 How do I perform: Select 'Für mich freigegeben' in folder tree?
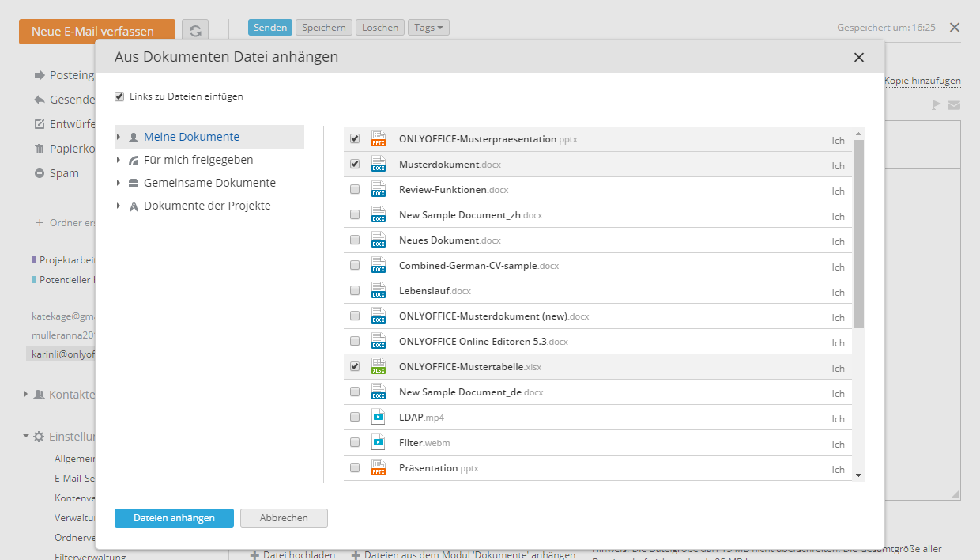[198, 160]
